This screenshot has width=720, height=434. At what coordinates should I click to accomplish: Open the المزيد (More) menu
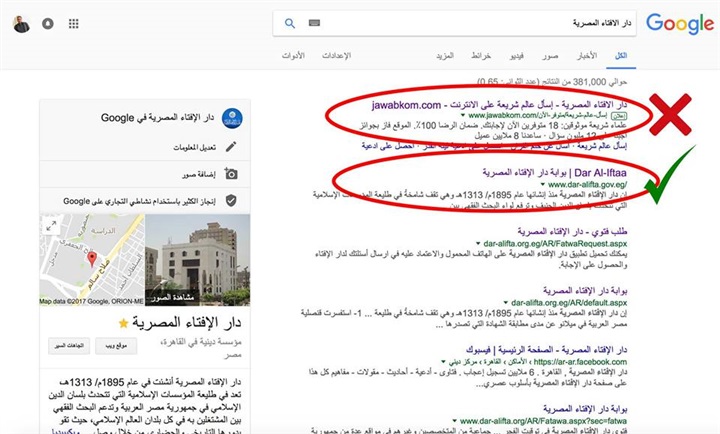click(445, 56)
